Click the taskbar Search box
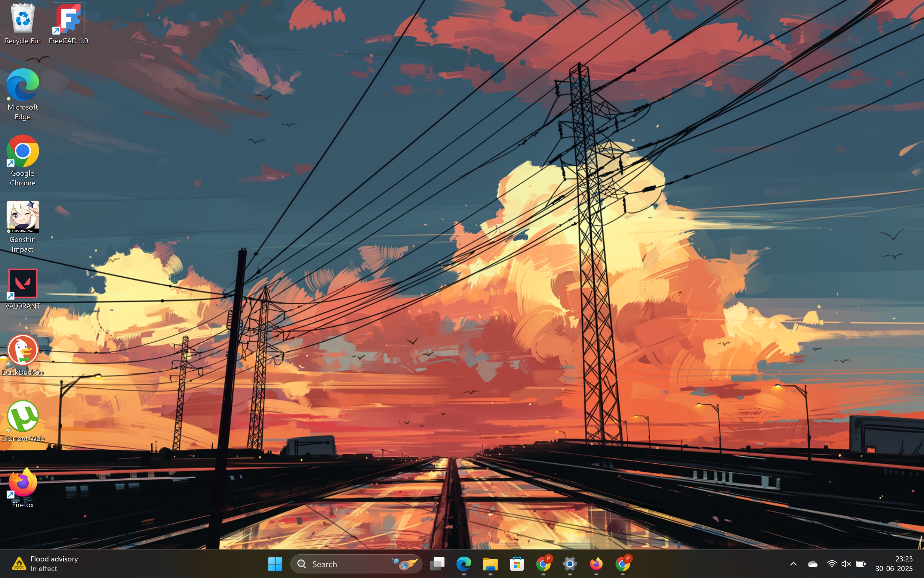This screenshot has width=924, height=578. [356, 564]
